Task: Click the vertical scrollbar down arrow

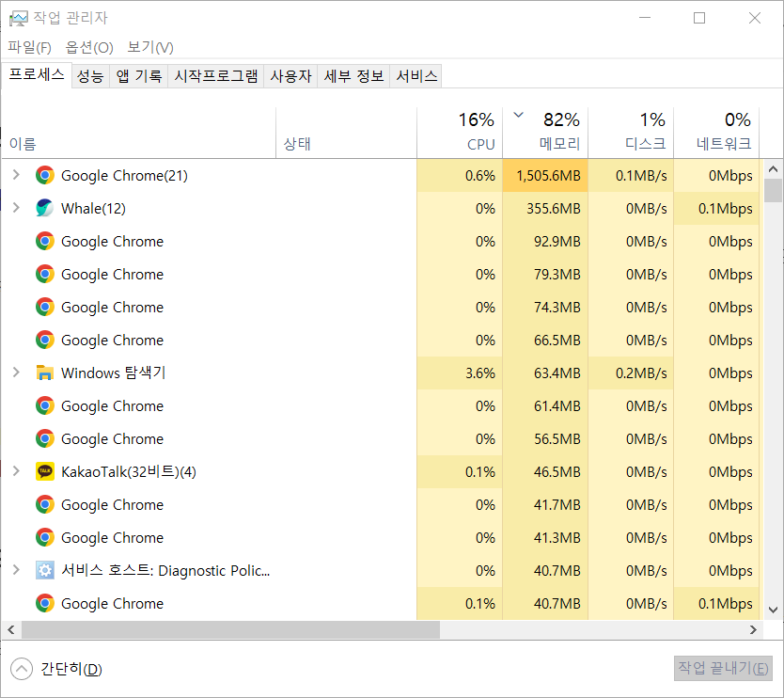Action: click(x=773, y=610)
